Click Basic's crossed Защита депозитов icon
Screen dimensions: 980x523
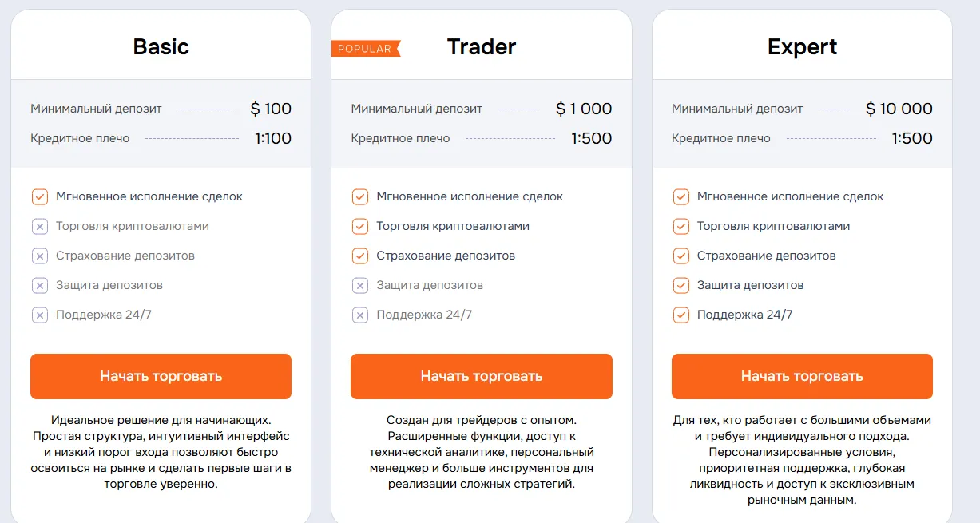tap(40, 285)
